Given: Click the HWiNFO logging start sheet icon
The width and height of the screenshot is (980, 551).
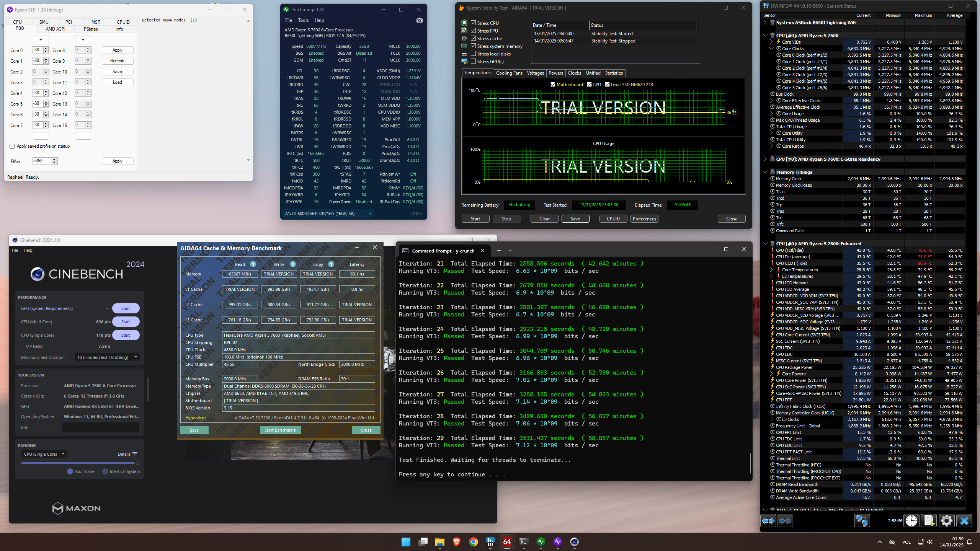Looking at the screenshot, I should tap(929, 521).
